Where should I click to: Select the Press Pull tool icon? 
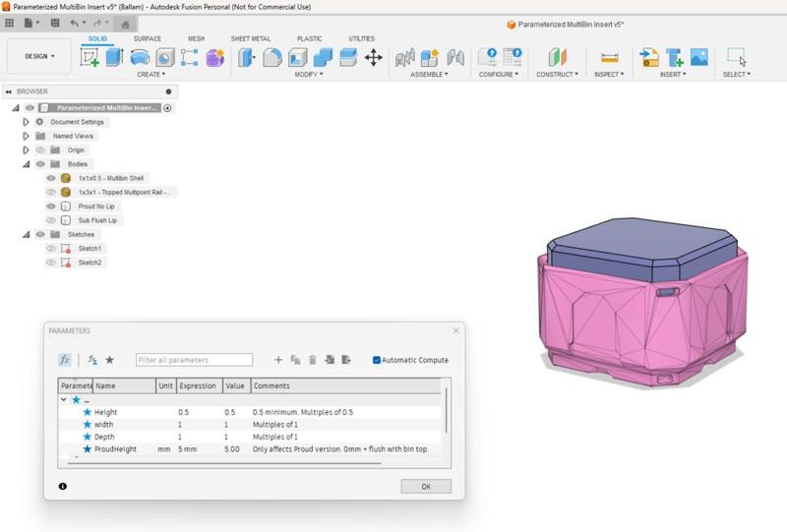tap(247, 57)
